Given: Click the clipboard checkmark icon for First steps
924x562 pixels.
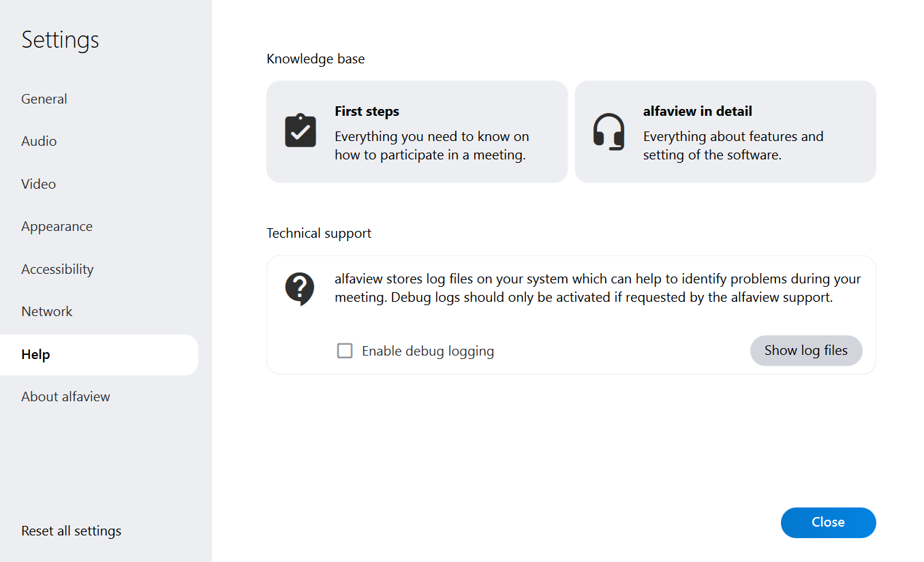Looking at the screenshot, I should click(x=301, y=131).
